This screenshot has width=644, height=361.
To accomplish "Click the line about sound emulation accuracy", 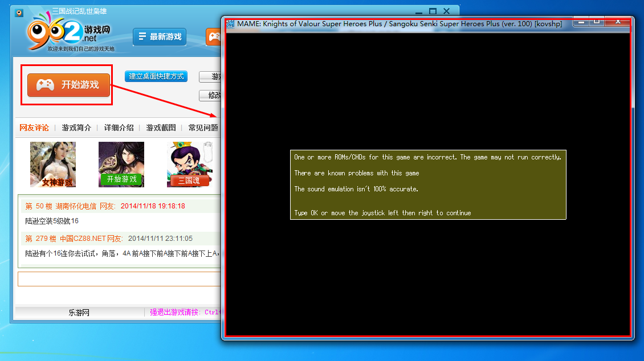I will [x=356, y=189].
